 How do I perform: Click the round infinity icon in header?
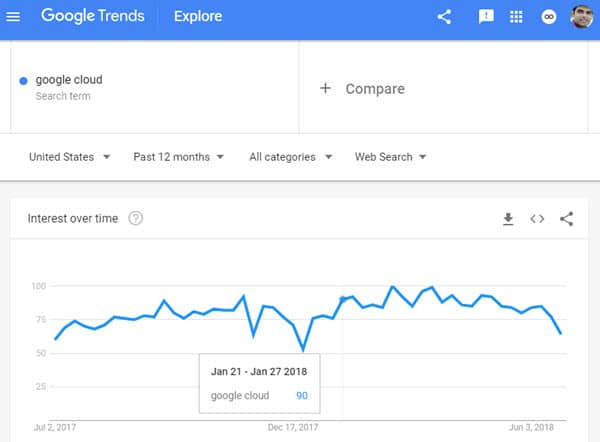[x=548, y=17]
